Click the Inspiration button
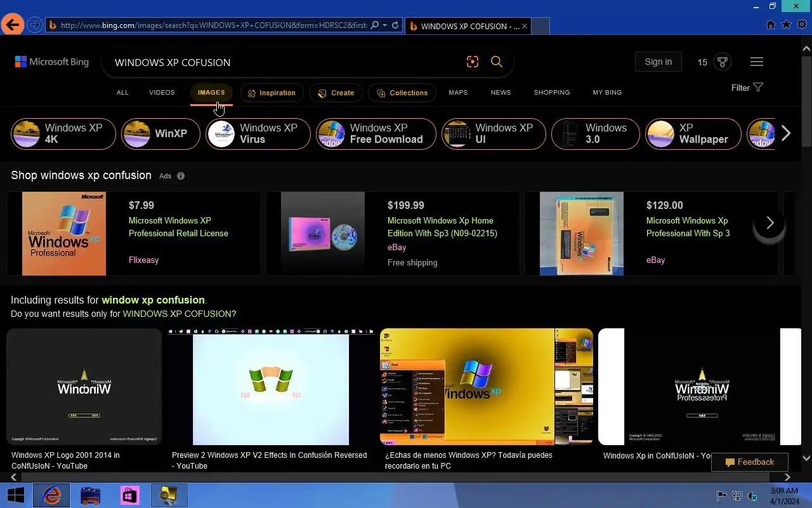This screenshot has height=508, width=812. click(272, 93)
